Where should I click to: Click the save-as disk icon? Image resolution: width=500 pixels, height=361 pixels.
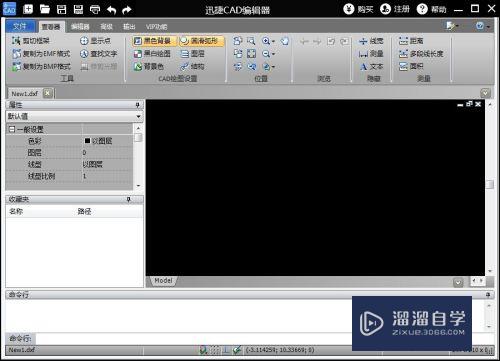pos(78,9)
